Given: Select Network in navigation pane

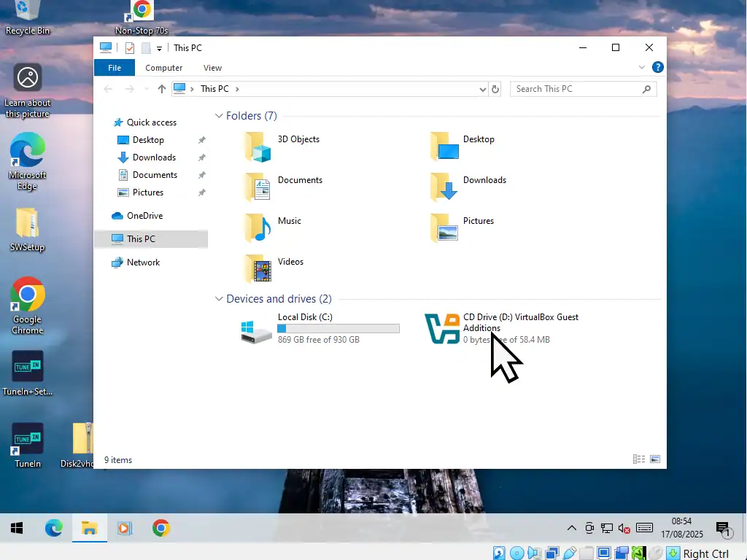Looking at the screenshot, I should [x=143, y=262].
